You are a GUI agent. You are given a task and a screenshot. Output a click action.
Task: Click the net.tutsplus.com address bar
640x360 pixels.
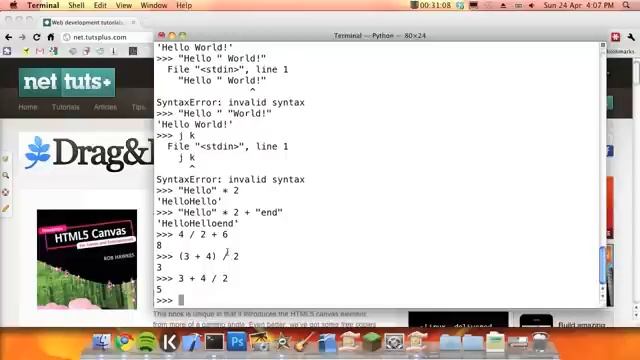click(x=107, y=37)
